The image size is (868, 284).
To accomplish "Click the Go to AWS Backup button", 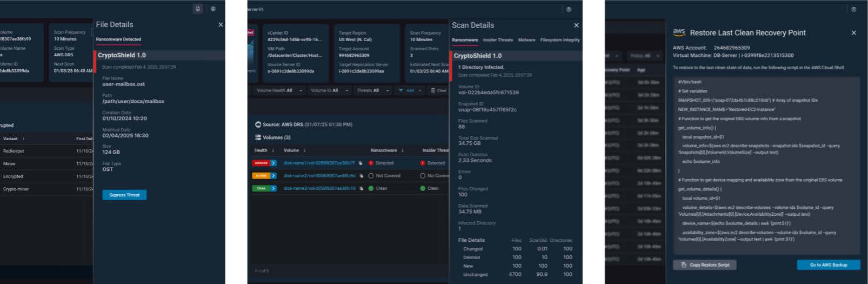I will tap(829, 265).
